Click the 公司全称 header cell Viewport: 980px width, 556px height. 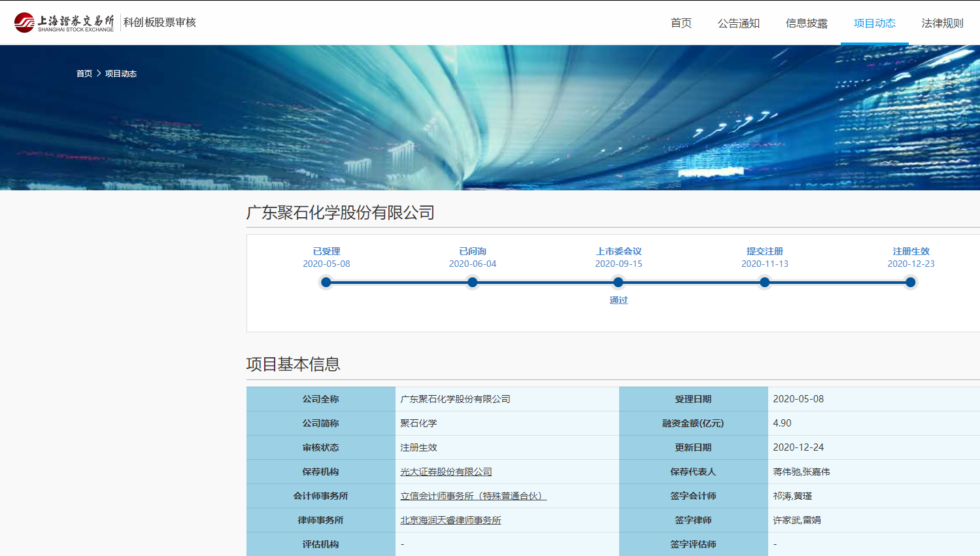click(321, 399)
